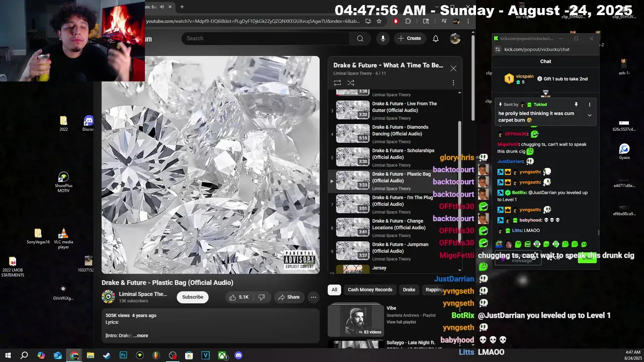Select the Drake filter chip
This screenshot has height=362, width=644.
pos(409,290)
